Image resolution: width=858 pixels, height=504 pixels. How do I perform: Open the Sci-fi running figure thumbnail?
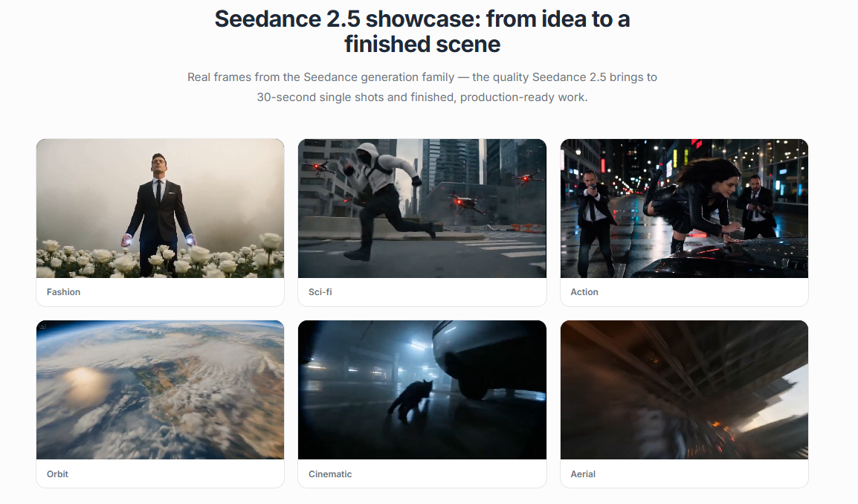[x=422, y=208]
